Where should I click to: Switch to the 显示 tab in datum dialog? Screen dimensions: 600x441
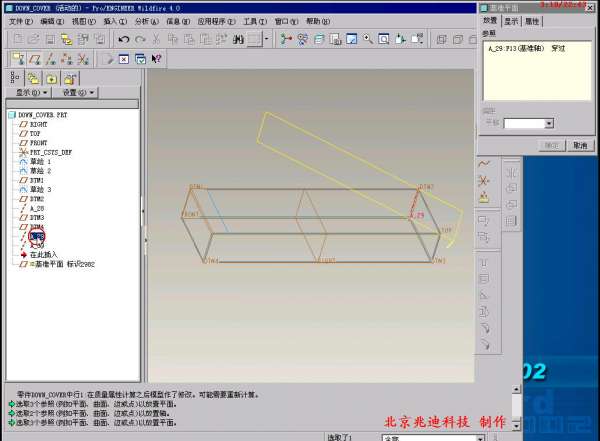point(511,21)
